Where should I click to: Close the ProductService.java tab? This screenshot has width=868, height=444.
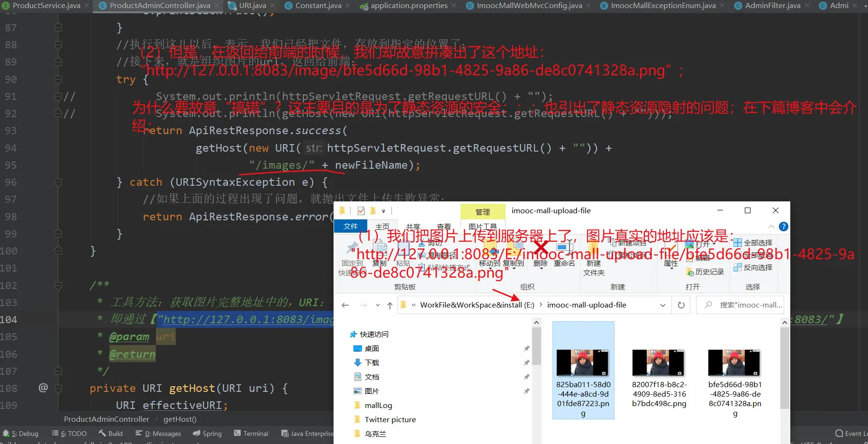(x=87, y=6)
